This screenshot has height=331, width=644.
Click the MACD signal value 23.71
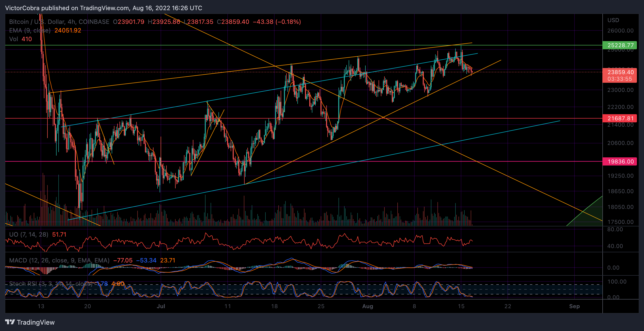pyautogui.click(x=168, y=260)
